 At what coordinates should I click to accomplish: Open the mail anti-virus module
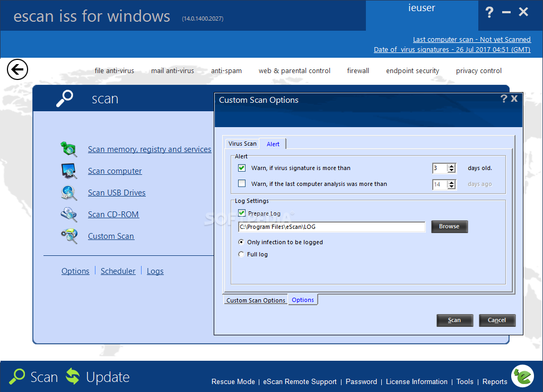(x=172, y=70)
